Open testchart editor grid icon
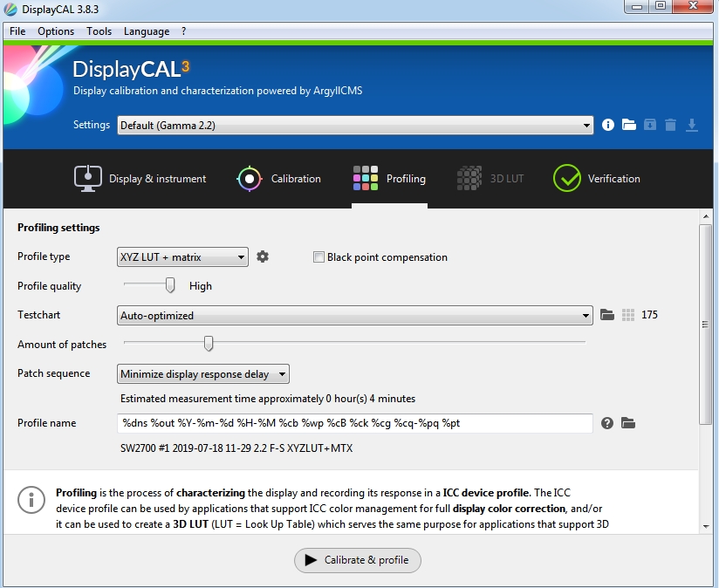 pyautogui.click(x=628, y=315)
